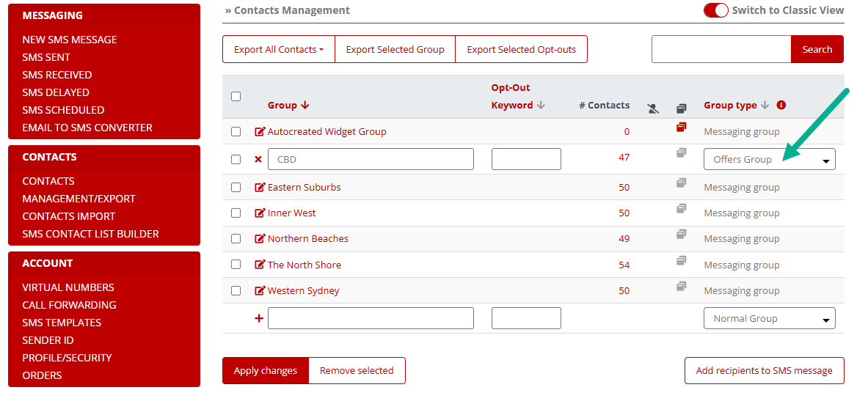Click Add recipients to SMS message
This screenshot has width=868, height=401.
[x=764, y=370]
